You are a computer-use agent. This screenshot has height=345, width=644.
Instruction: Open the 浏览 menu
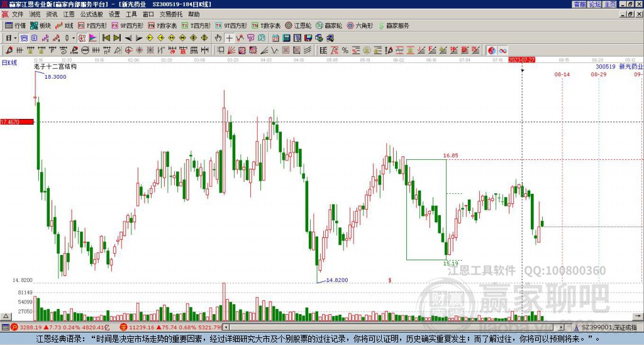(35, 14)
